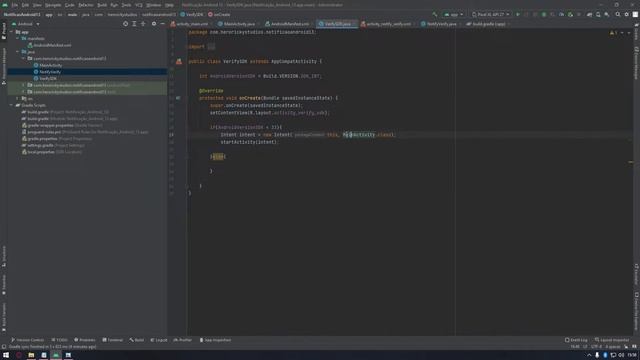Image resolution: width=640 pixels, height=360 pixels.
Task: Click Expand All in Project panel
Action: (x=134, y=24)
